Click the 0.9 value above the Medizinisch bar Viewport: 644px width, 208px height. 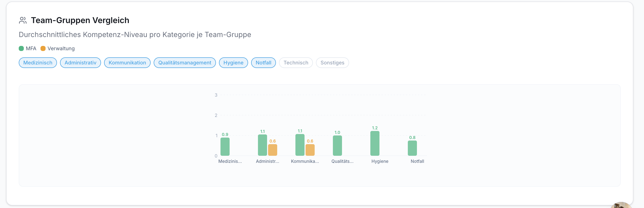pos(225,134)
